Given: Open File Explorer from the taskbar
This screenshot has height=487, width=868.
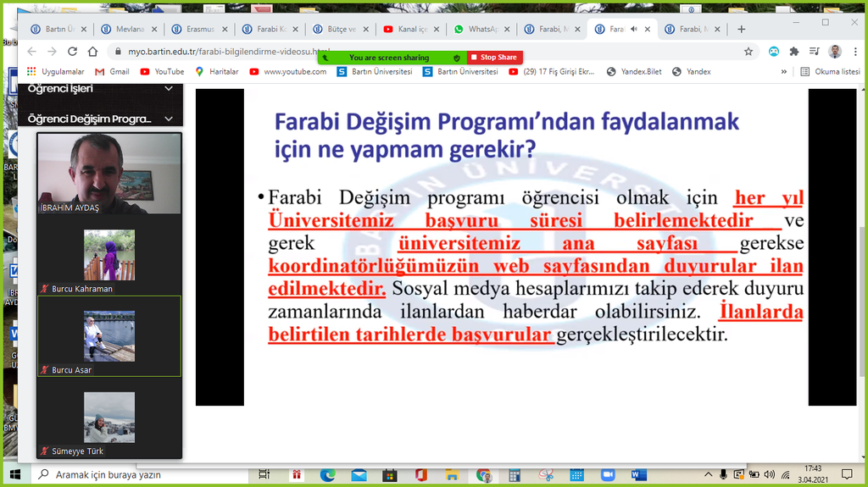Looking at the screenshot, I should click(453, 475).
